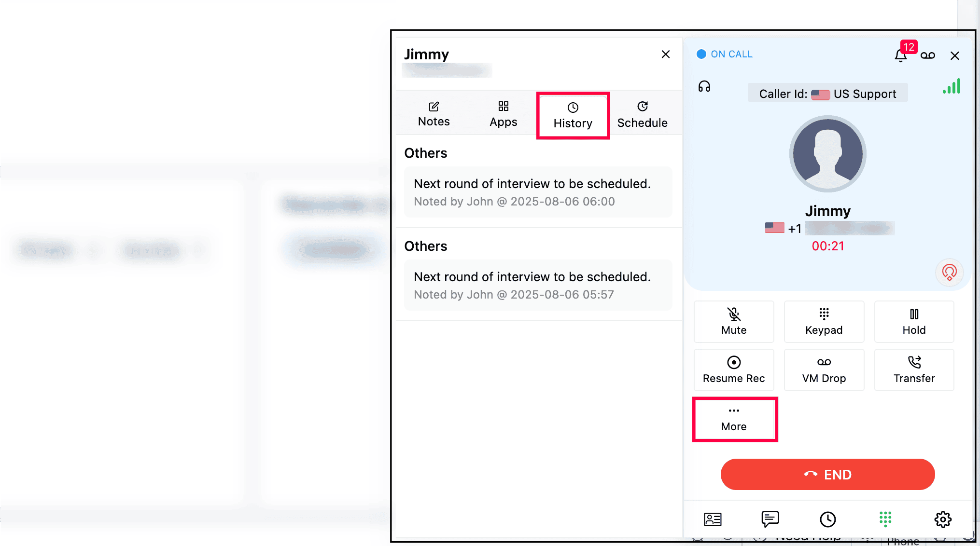
Task: Click the Transfer call button
Action: point(914,370)
